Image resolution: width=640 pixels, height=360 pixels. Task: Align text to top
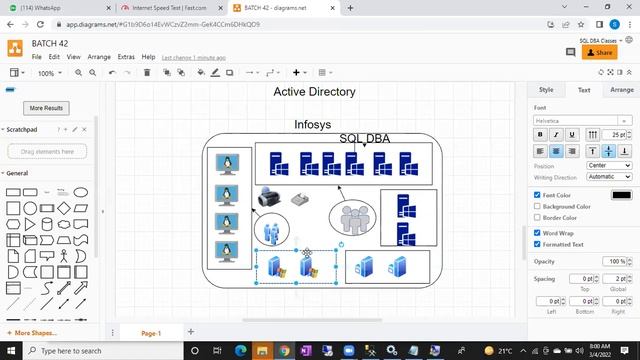tap(593, 151)
